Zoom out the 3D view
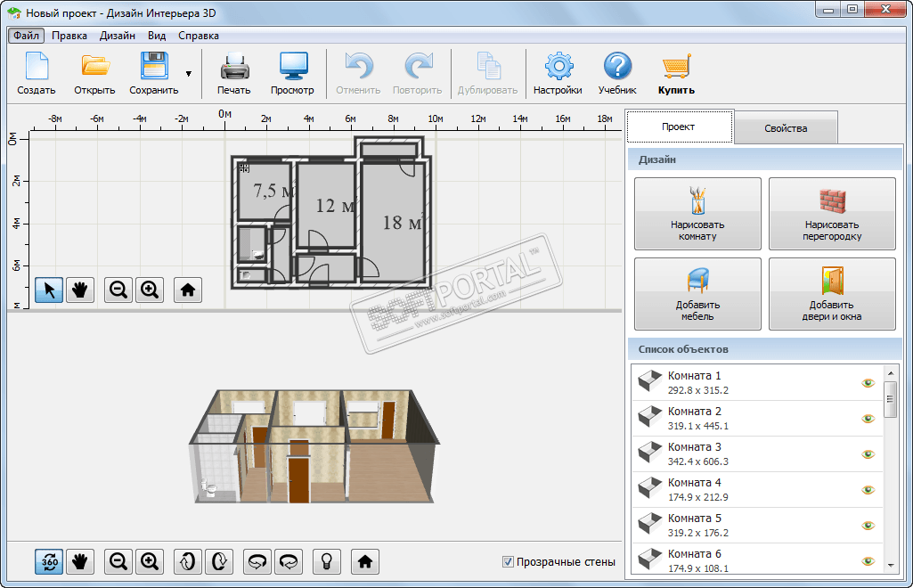Viewport: 913px width, 588px height. click(118, 562)
